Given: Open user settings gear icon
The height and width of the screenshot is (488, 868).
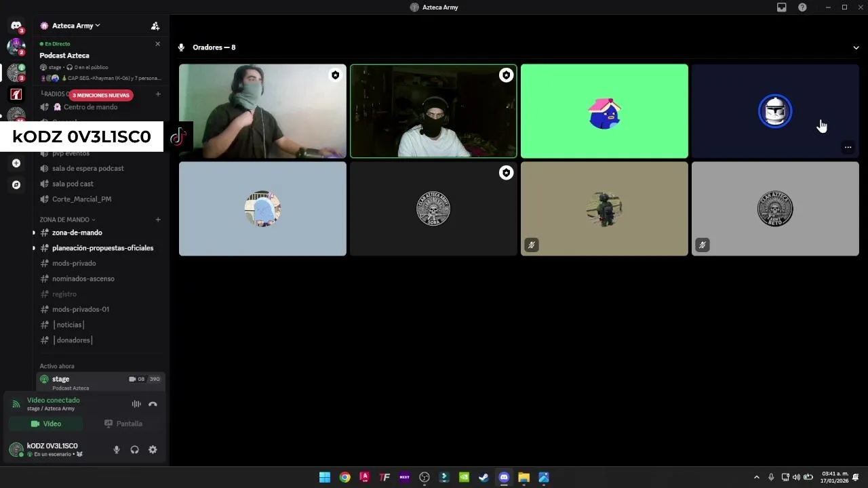Looking at the screenshot, I should pyautogui.click(x=153, y=449).
